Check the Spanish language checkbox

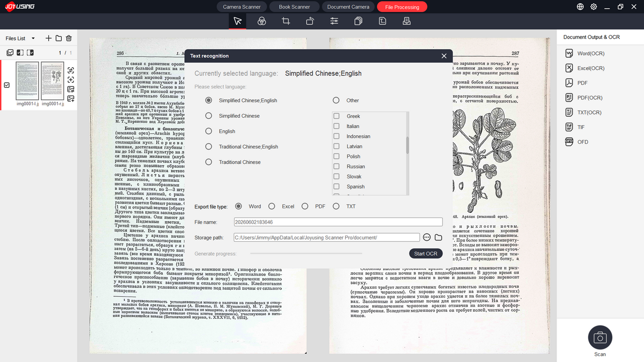coord(336,187)
